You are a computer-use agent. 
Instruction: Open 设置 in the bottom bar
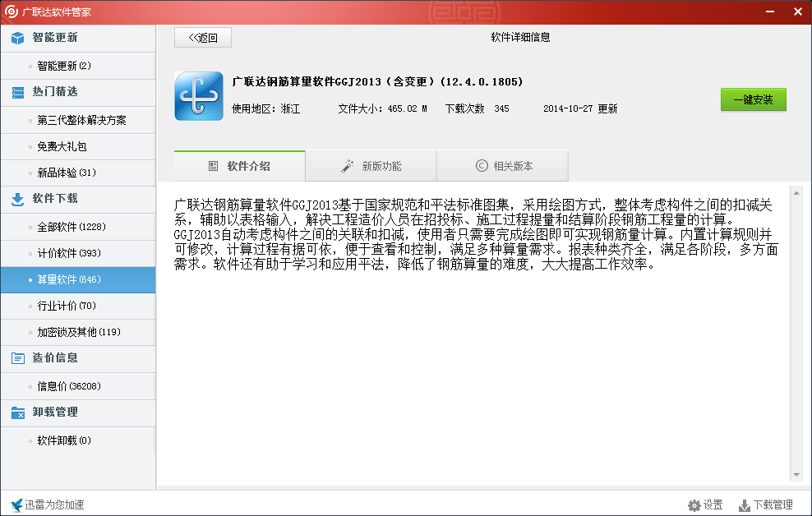[x=705, y=505]
